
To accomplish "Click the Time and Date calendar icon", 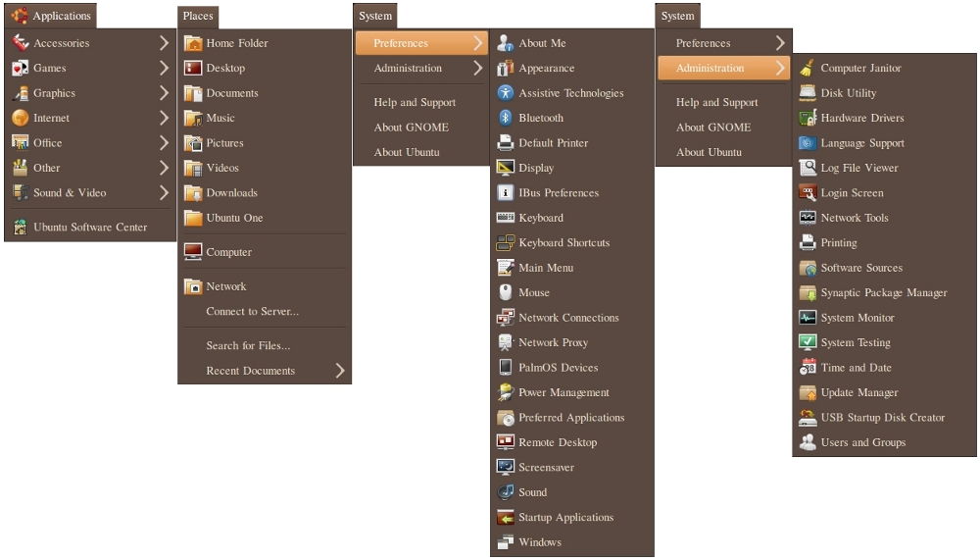I will (x=808, y=367).
